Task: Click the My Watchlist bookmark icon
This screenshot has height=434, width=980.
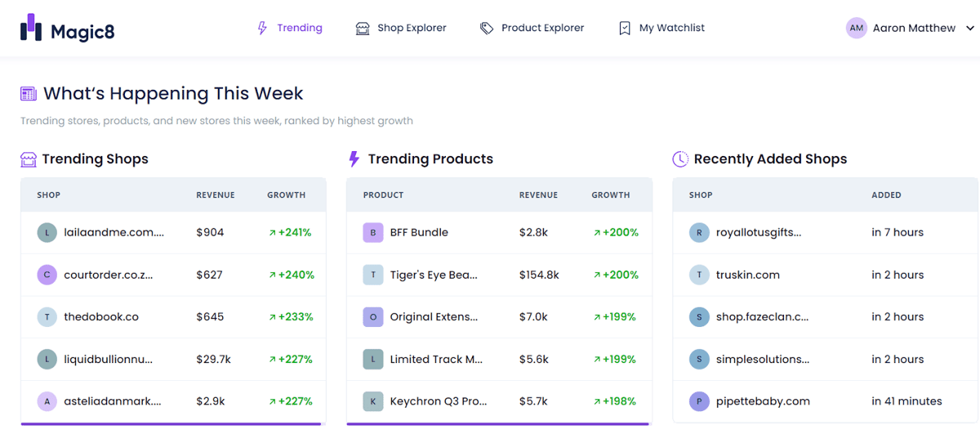Action: coord(625,29)
